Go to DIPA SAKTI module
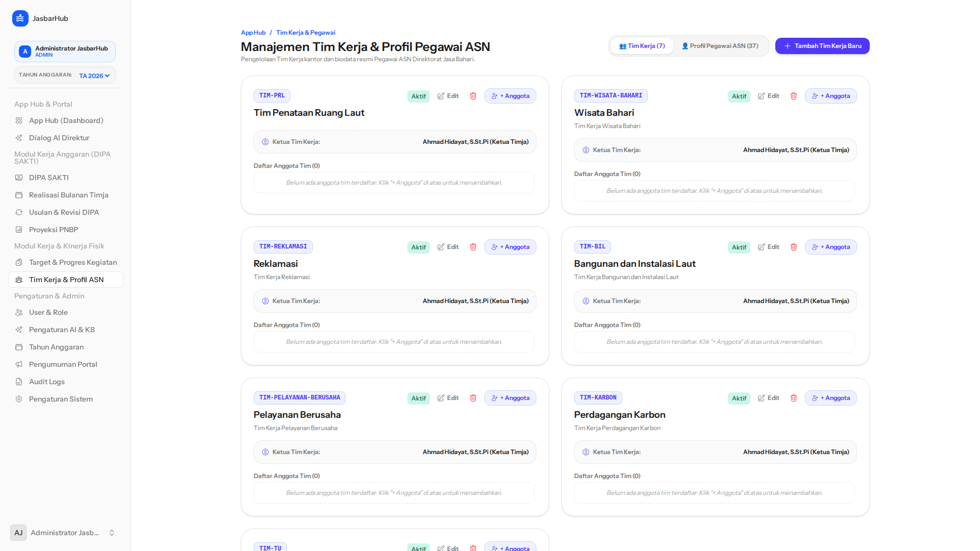Viewport: 980px width, 551px height. (66, 178)
